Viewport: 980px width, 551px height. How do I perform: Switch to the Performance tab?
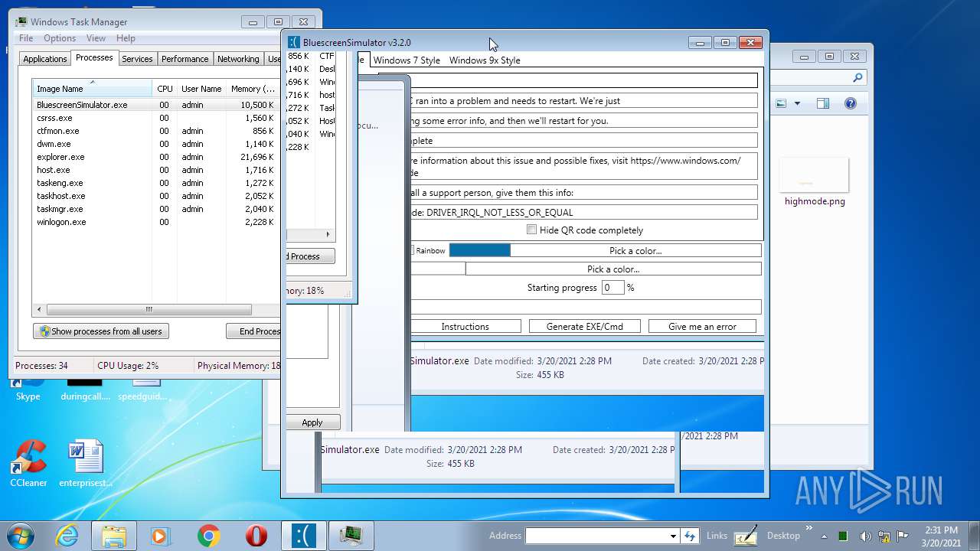pyautogui.click(x=185, y=59)
